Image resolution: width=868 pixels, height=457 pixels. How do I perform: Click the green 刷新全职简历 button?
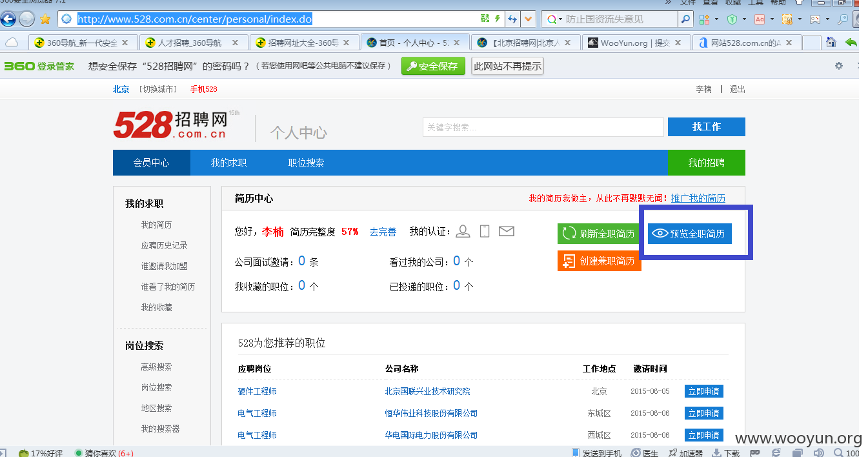(599, 234)
